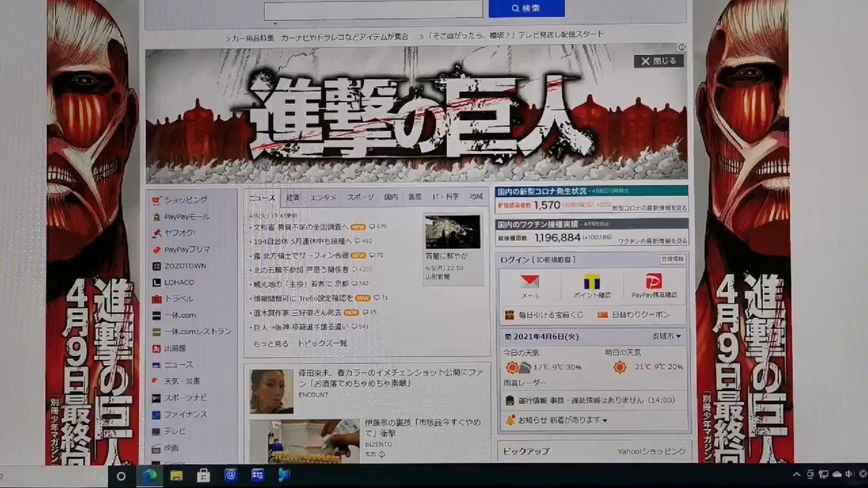Click the ID新規取得 link
The image size is (868, 488).
[x=554, y=260]
